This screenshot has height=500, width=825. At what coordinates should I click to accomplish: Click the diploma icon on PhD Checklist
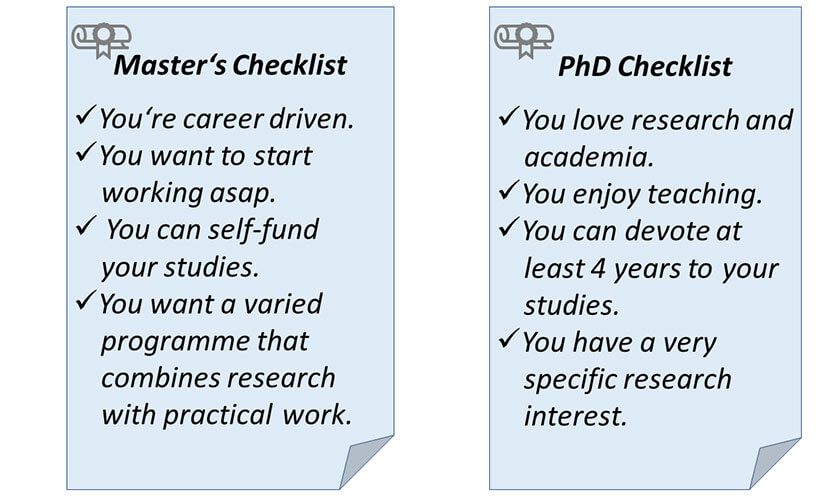point(524,41)
